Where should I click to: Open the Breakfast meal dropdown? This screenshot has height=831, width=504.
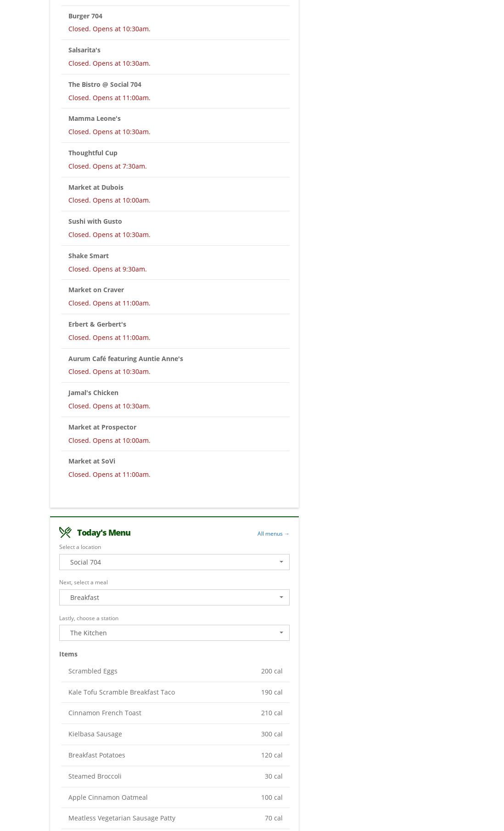[x=174, y=598]
